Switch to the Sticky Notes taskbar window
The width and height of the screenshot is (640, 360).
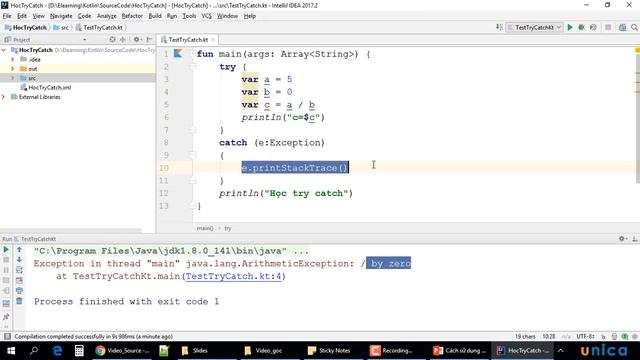pyautogui.click(x=329, y=351)
